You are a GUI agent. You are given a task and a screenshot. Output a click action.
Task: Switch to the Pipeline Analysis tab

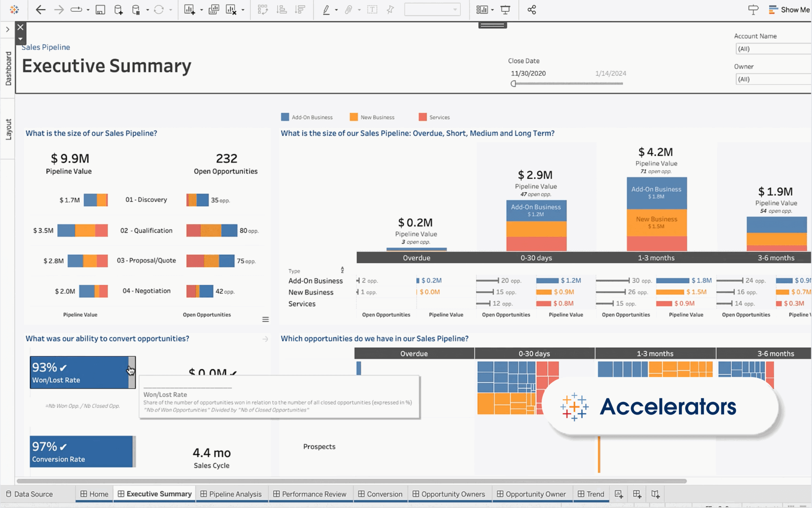(234, 494)
